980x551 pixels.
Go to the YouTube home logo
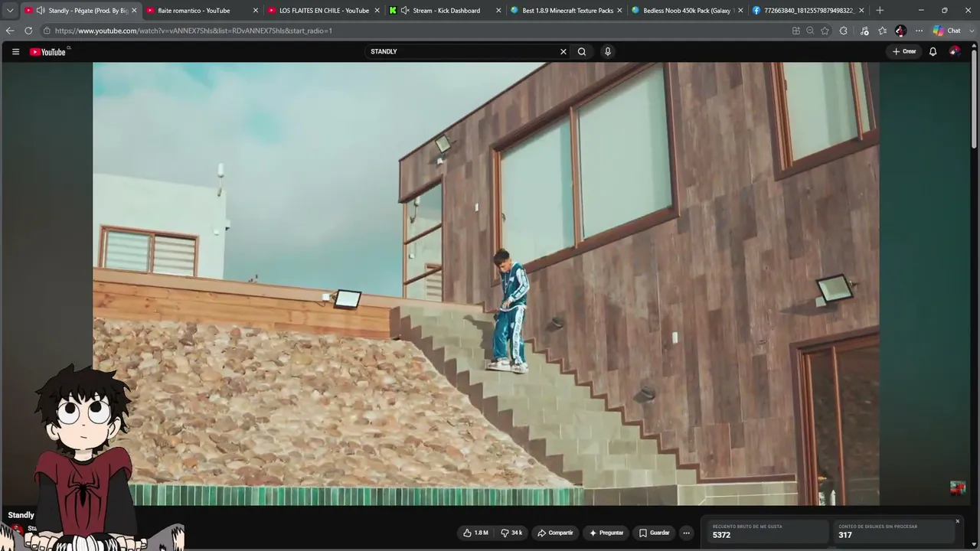(48, 52)
